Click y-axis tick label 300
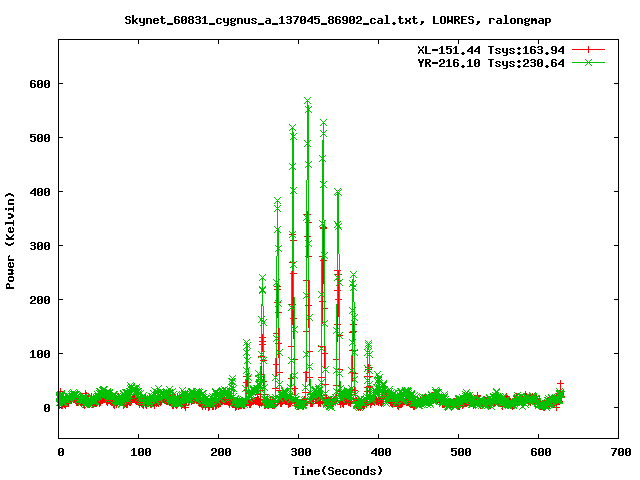 click(40, 246)
